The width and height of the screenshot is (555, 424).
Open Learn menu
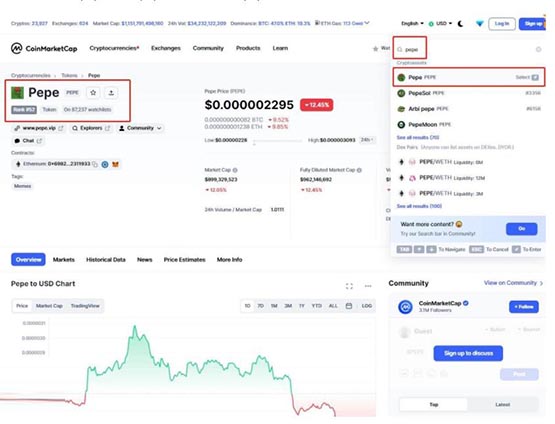(x=280, y=48)
